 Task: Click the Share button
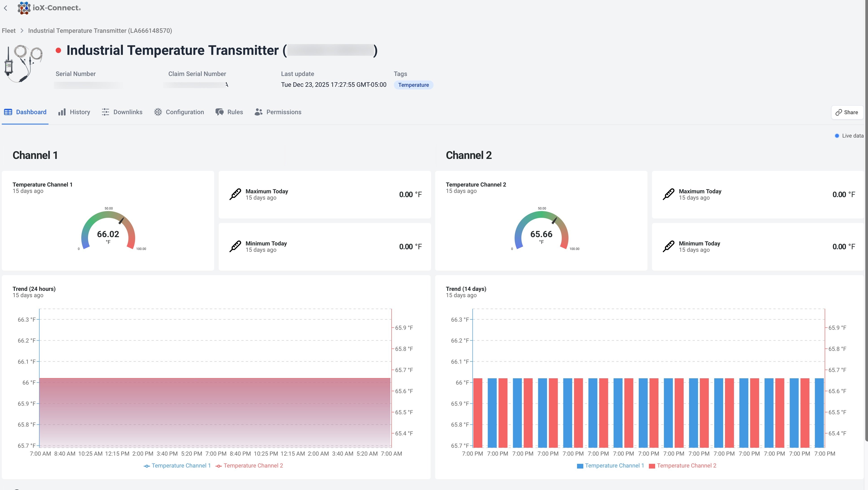point(847,112)
